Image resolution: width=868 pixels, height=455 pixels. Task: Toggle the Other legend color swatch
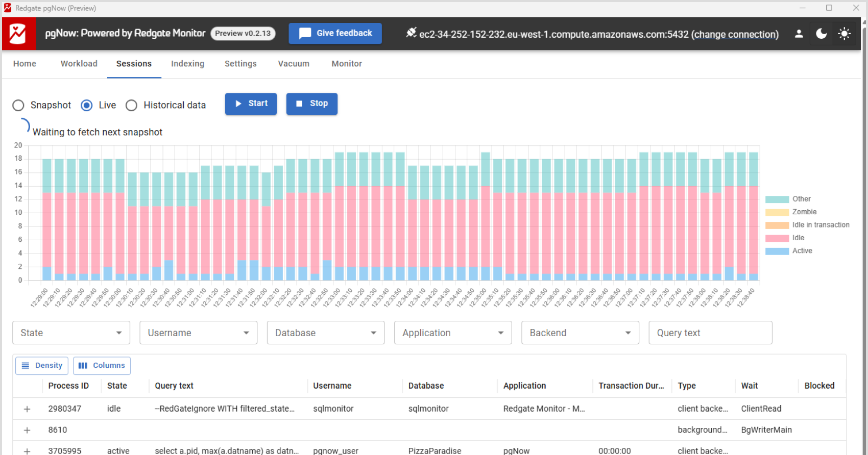(777, 199)
